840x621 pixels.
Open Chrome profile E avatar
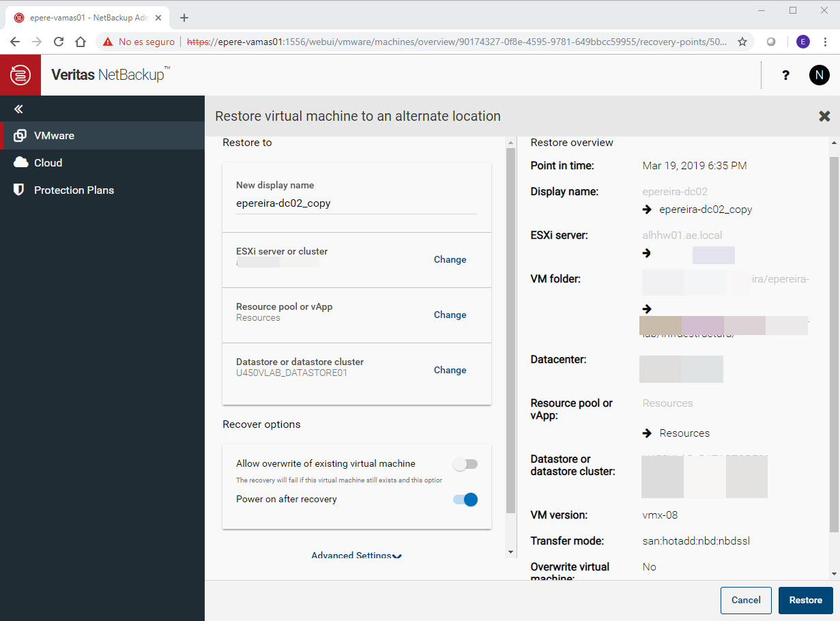803,42
